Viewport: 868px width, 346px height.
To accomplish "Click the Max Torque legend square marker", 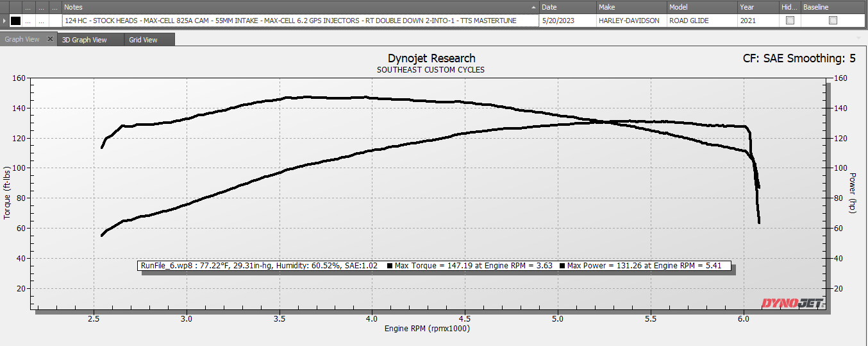I will pos(390,265).
